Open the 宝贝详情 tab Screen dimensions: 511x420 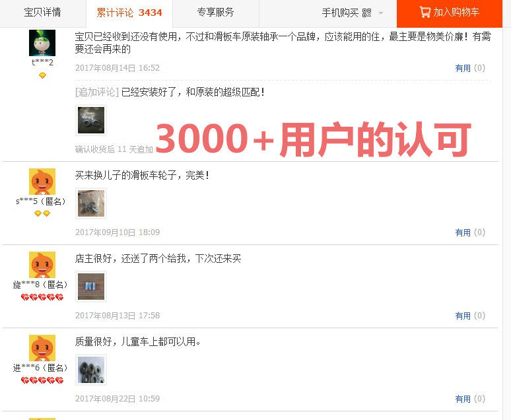[43, 13]
